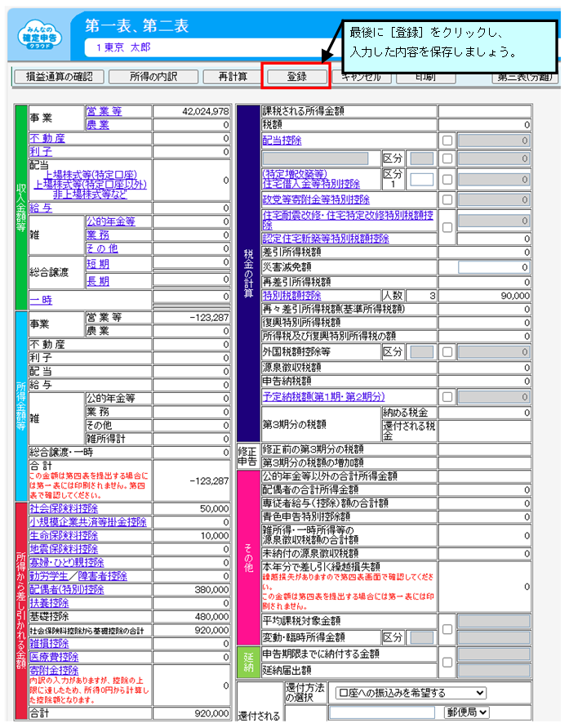Open the 医療費控除 link
This screenshot has width=569, height=728.
coord(54,657)
